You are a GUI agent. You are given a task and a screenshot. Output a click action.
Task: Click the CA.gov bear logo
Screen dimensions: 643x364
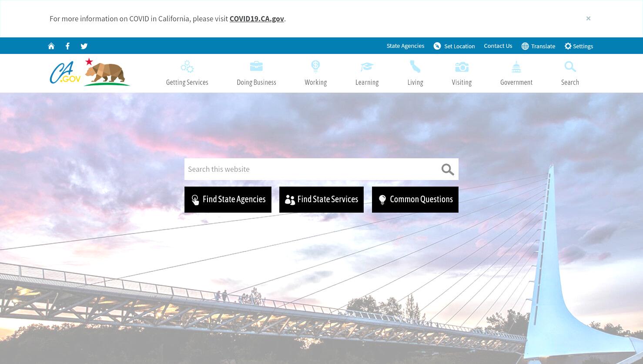pyautogui.click(x=90, y=72)
